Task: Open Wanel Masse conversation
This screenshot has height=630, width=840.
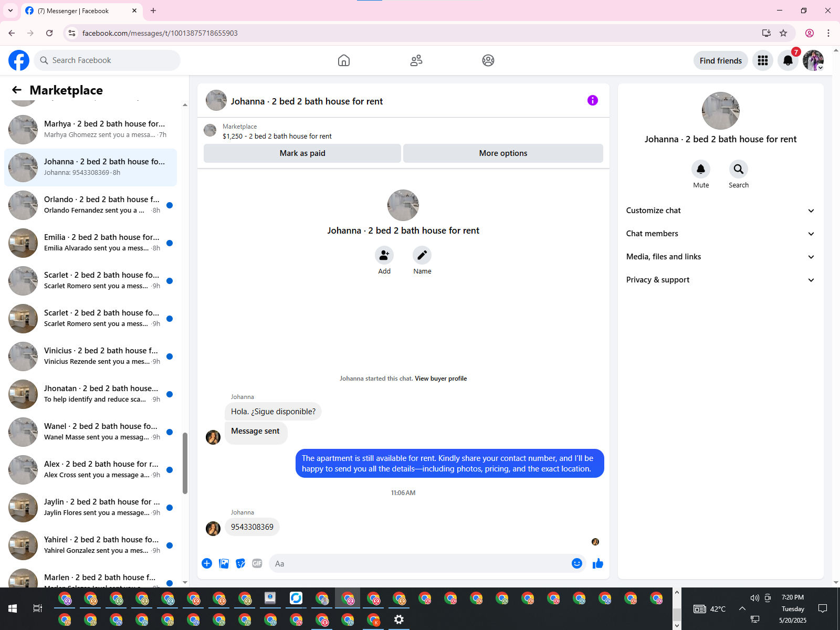Action: point(90,432)
